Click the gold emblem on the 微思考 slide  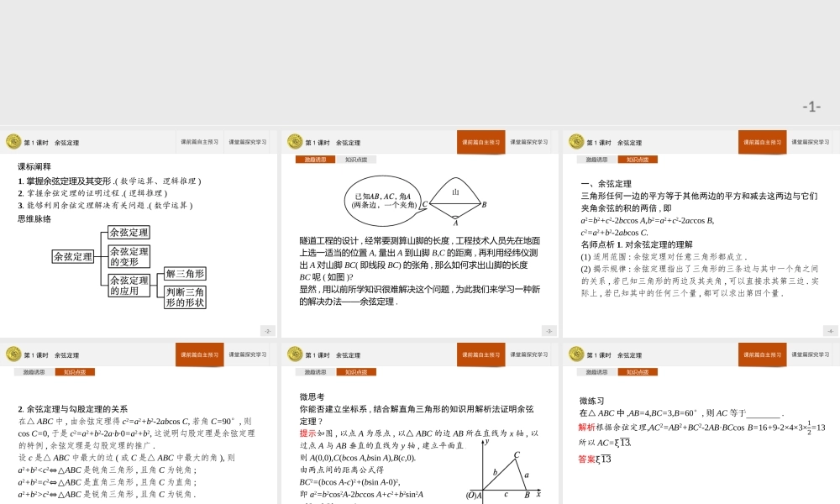294,354
